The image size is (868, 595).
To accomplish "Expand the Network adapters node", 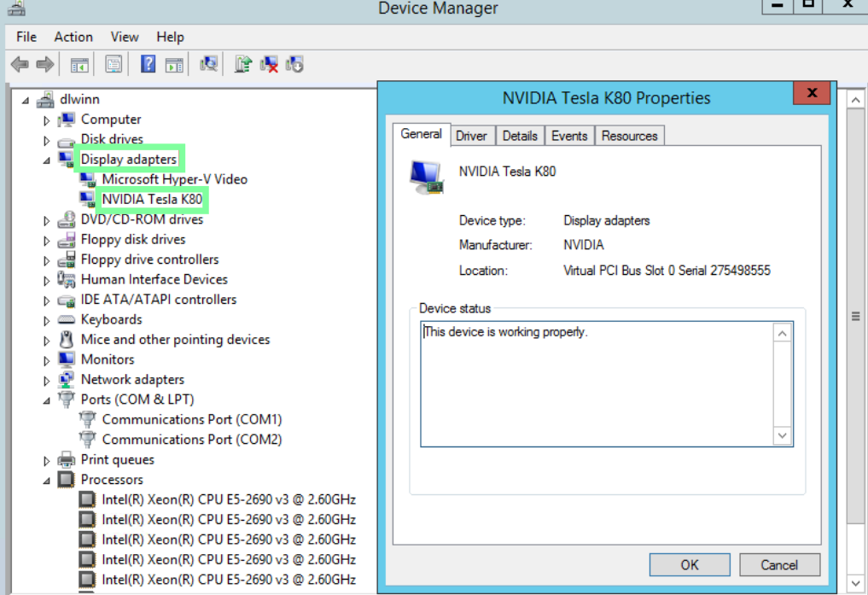I will point(47,380).
